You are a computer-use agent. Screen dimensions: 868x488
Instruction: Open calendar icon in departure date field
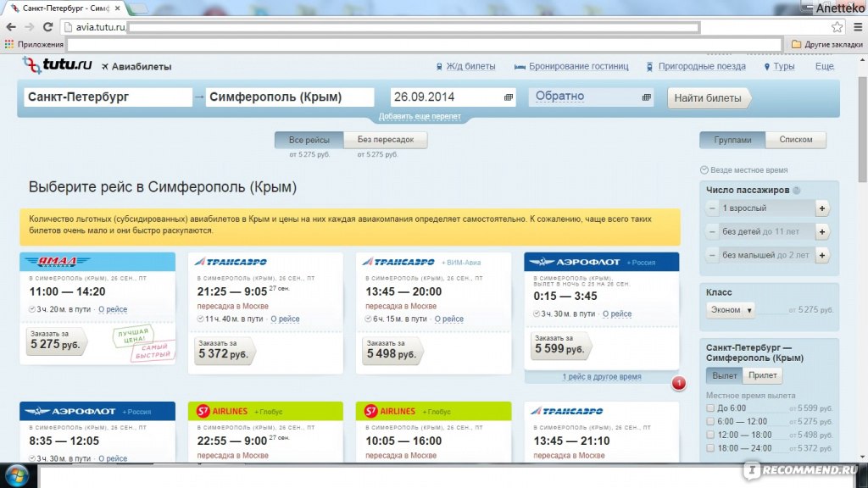pos(509,97)
